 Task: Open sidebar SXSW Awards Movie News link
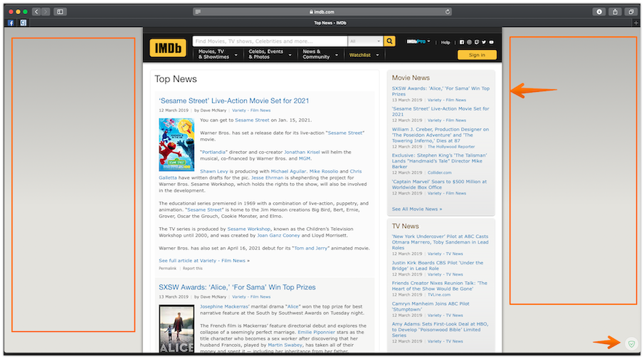(x=440, y=91)
